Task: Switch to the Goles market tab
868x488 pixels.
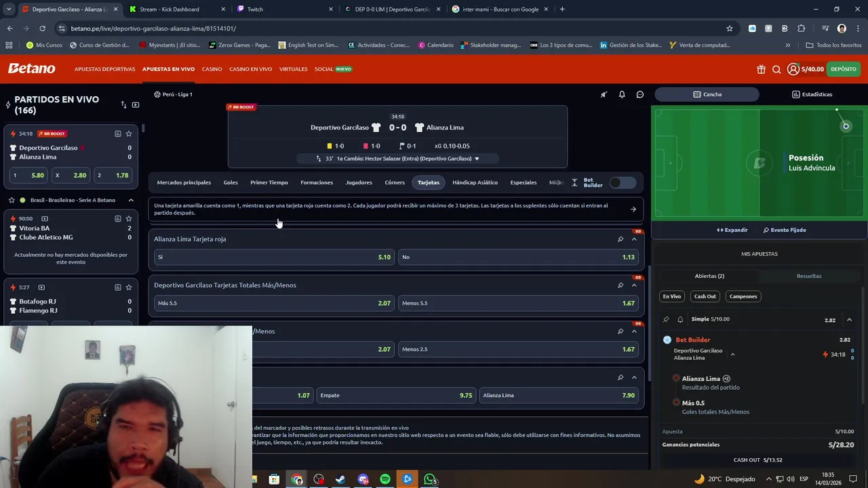Action: (231, 182)
